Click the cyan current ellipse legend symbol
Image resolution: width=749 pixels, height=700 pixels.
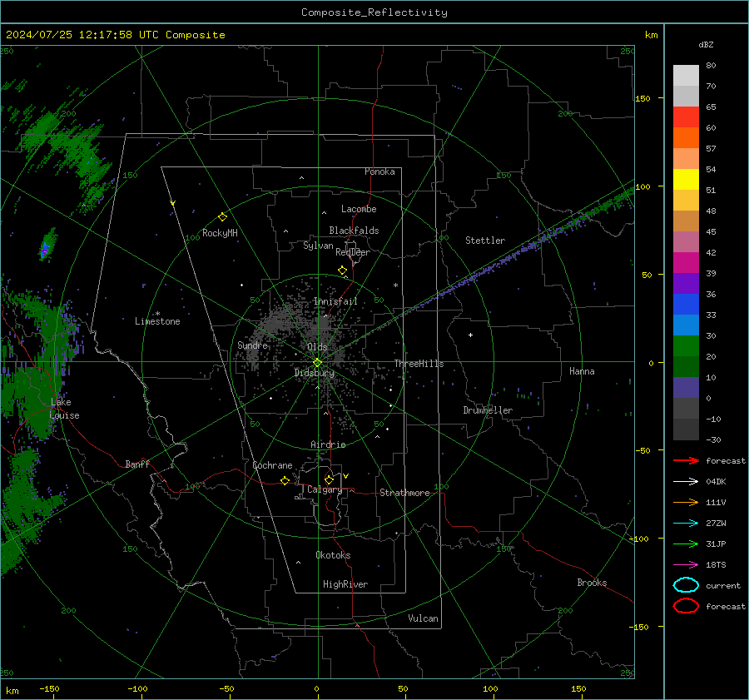click(x=686, y=585)
